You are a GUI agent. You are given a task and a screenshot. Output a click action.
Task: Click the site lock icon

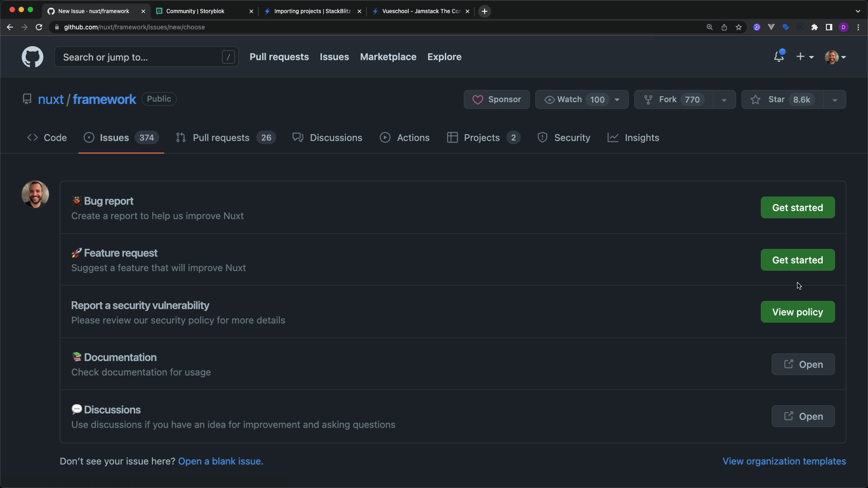coord(57,27)
